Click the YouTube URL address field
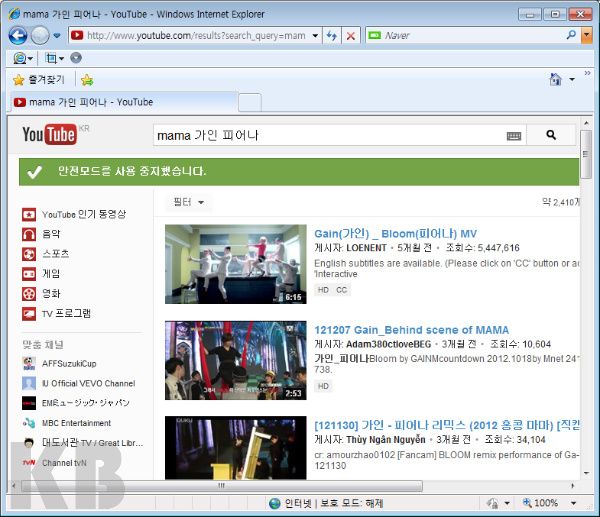Viewport: 600px width, 517px height. tap(196, 36)
